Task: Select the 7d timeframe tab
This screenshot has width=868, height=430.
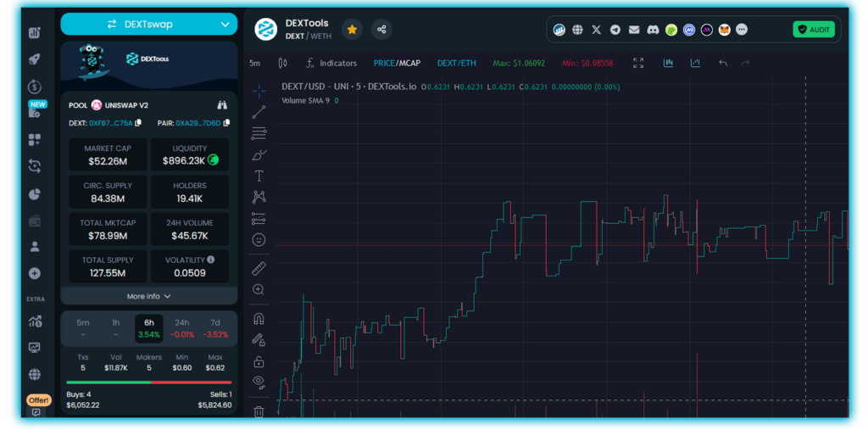Action: [214, 328]
